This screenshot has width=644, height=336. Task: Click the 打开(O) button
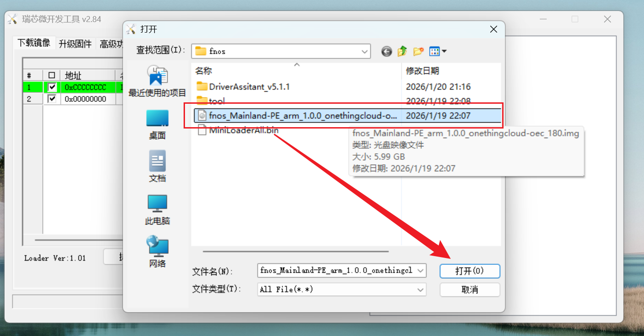click(470, 271)
